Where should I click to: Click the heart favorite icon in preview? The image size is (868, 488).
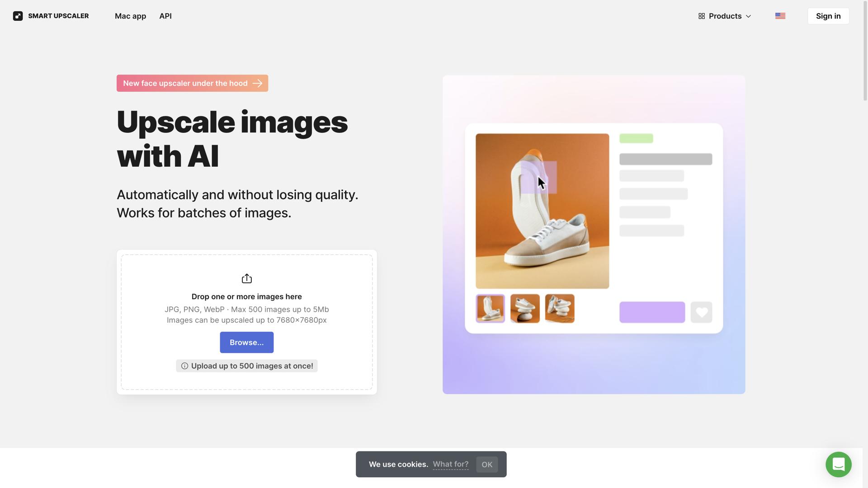pos(701,312)
